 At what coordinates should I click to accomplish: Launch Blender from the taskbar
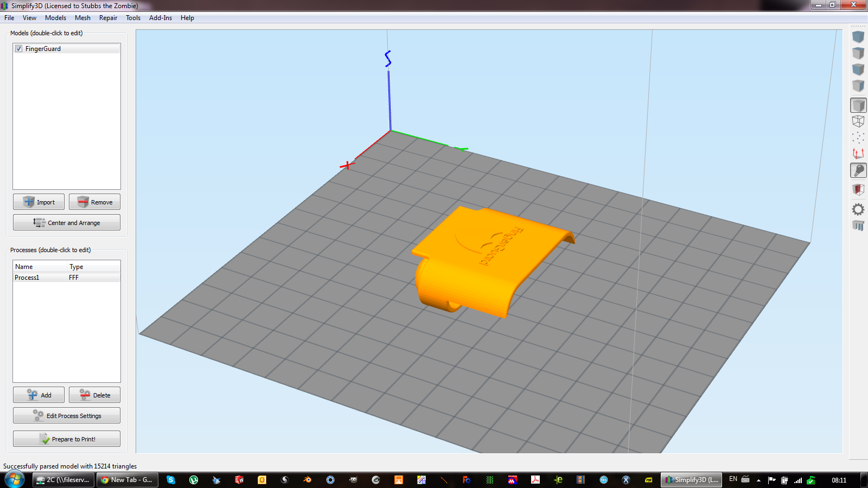308,480
